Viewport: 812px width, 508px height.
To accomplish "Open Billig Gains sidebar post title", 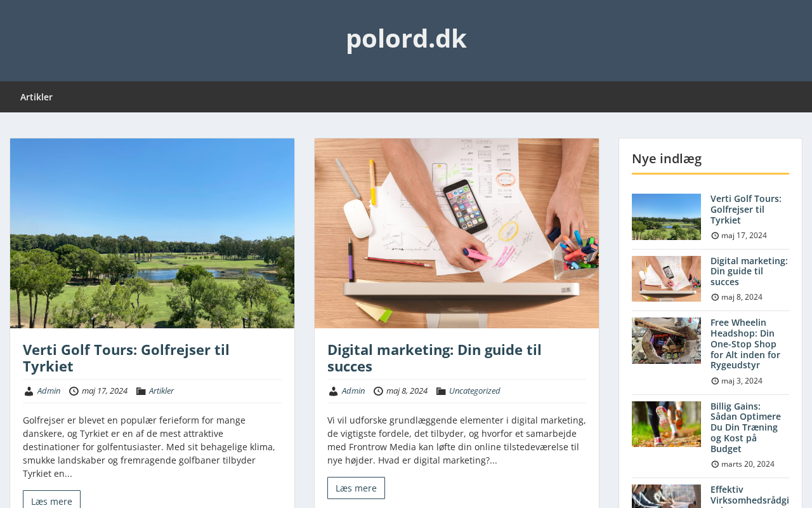I will [x=745, y=427].
